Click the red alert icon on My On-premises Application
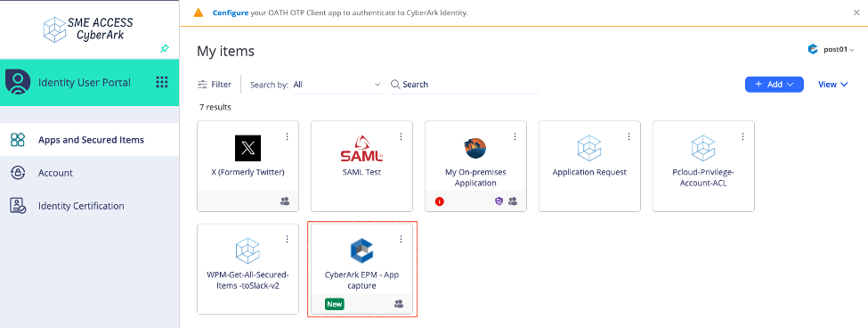Viewport: 868px width, 328px height. pos(440,201)
